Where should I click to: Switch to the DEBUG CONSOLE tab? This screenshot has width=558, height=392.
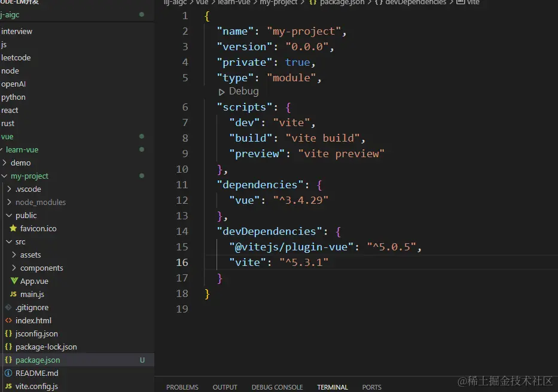(x=278, y=387)
